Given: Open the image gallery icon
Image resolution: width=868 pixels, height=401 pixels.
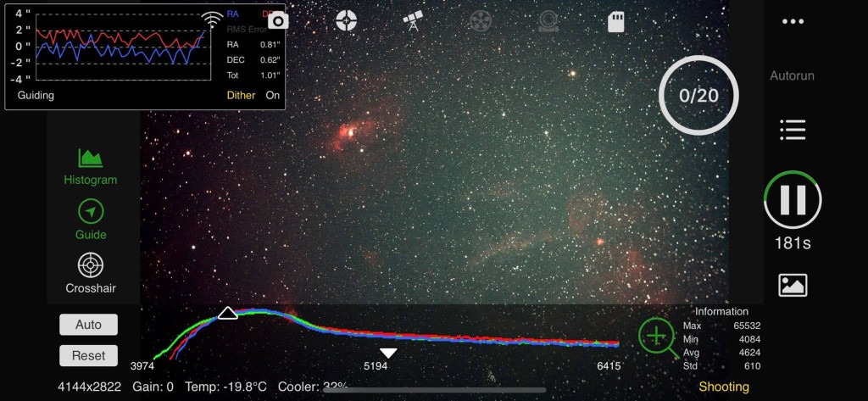Looking at the screenshot, I should (793, 286).
